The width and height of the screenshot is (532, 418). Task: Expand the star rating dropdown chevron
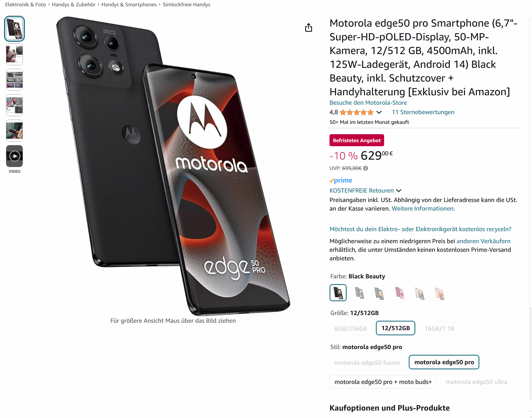coord(379,112)
